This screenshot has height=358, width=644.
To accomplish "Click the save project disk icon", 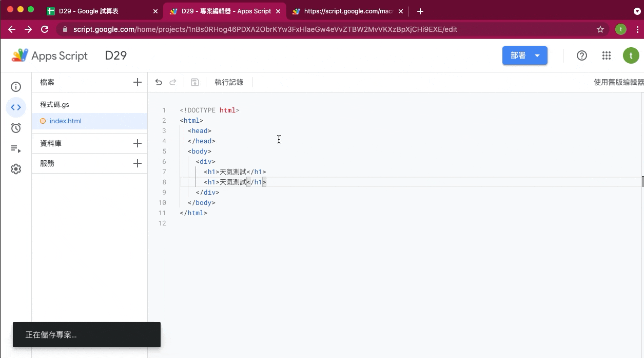I will click(195, 82).
